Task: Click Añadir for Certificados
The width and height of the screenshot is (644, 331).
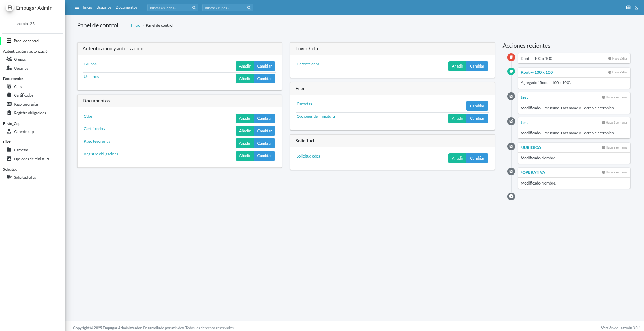Action: [245, 131]
